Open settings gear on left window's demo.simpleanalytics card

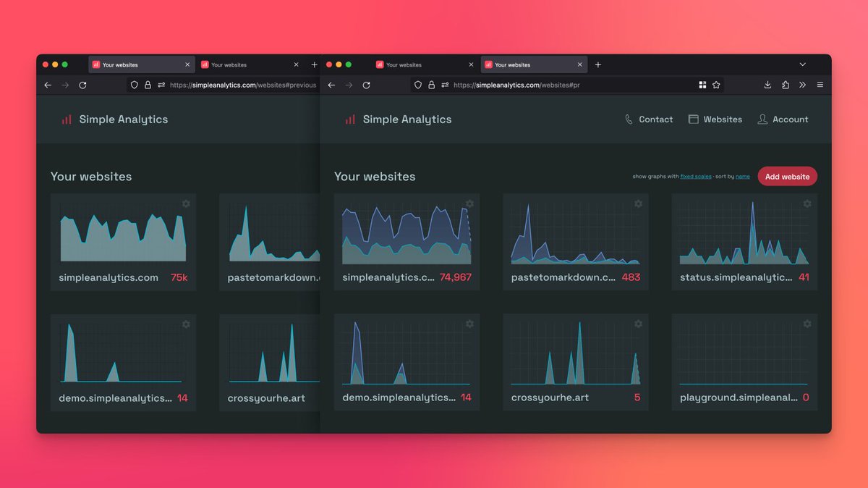186,324
